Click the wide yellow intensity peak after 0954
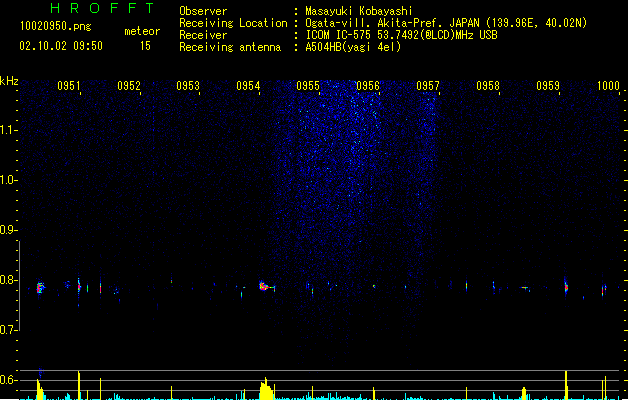The width and height of the screenshot is (629, 400). [266, 389]
